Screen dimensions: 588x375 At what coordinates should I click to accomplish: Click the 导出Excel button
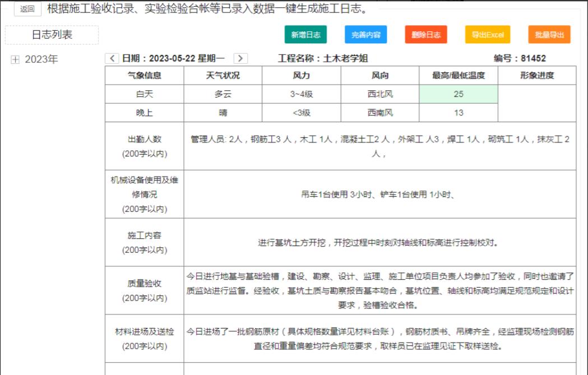(x=487, y=34)
